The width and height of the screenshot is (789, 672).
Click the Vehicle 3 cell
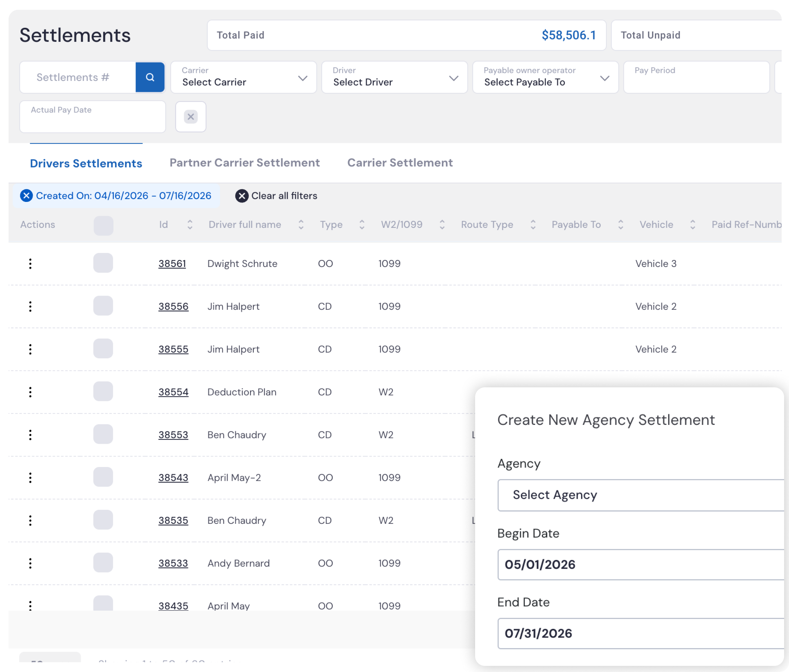pyautogui.click(x=656, y=264)
